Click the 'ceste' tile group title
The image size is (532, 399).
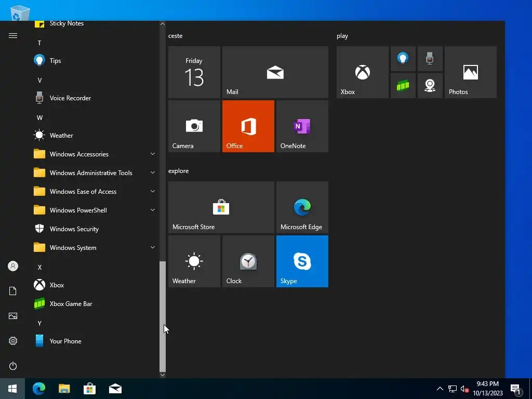point(176,36)
